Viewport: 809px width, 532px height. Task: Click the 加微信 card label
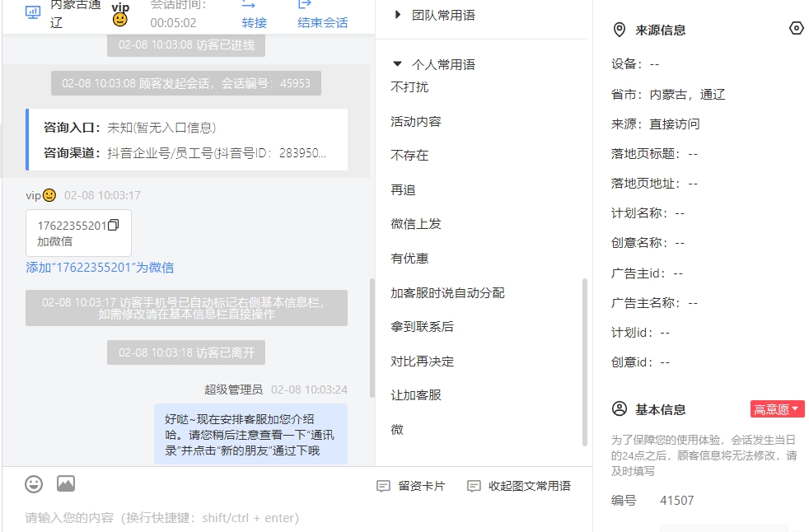click(54, 241)
